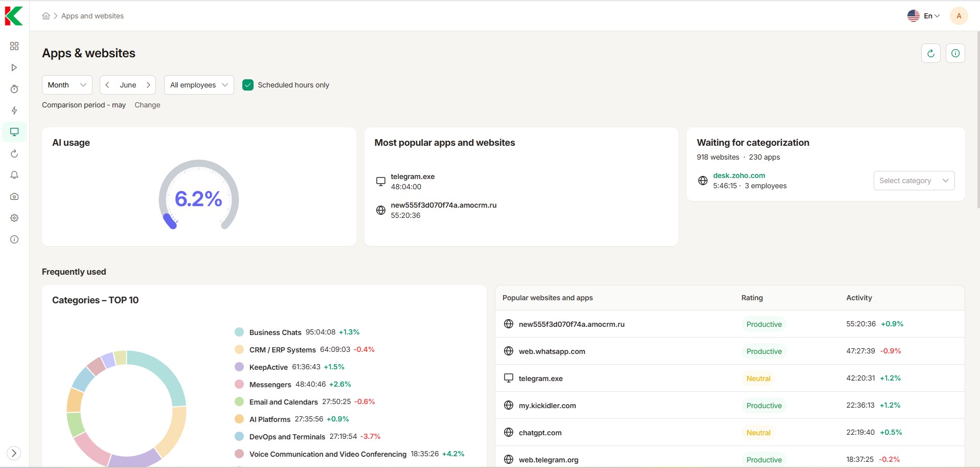This screenshot has height=468, width=980.
Task: Click the Email and Calendars green dot
Action: click(x=239, y=402)
